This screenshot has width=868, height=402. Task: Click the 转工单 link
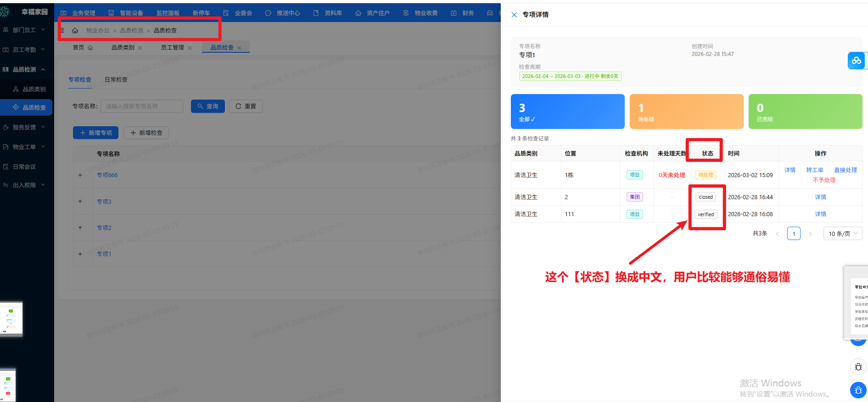tap(815, 170)
